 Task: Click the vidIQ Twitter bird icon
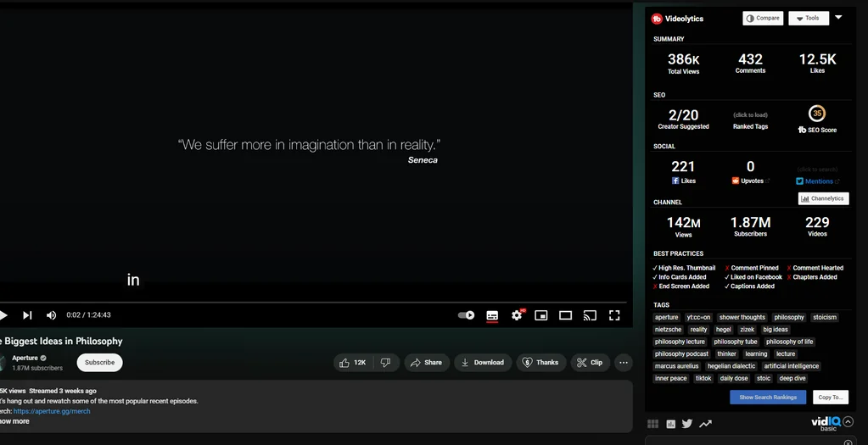[x=687, y=424]
